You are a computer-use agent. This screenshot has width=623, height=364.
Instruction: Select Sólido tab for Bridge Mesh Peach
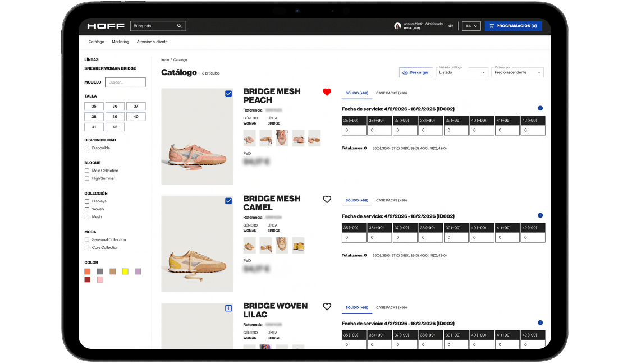point(357,93)
